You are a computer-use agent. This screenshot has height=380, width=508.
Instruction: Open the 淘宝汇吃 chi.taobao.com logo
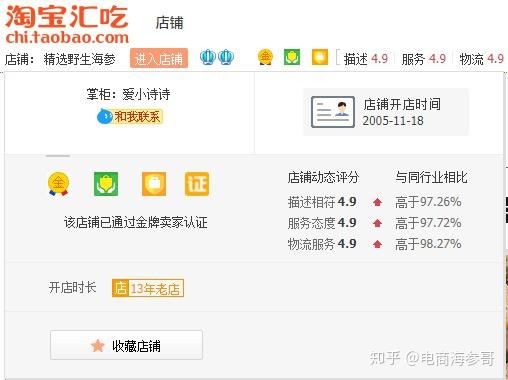coord(67,24)
